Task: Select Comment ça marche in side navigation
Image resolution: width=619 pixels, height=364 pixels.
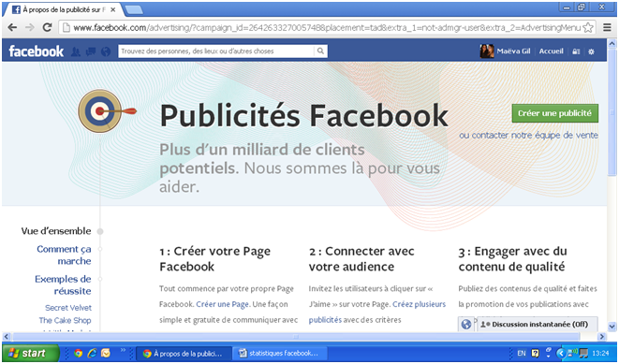Action: (64, 255)
